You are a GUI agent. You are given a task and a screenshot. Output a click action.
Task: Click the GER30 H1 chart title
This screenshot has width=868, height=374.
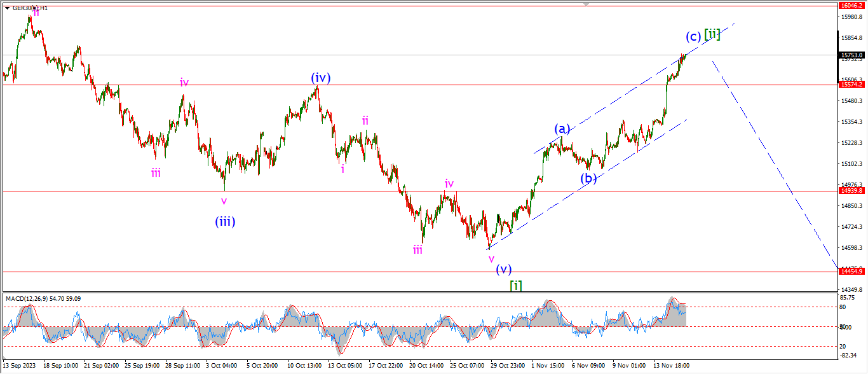31,8
